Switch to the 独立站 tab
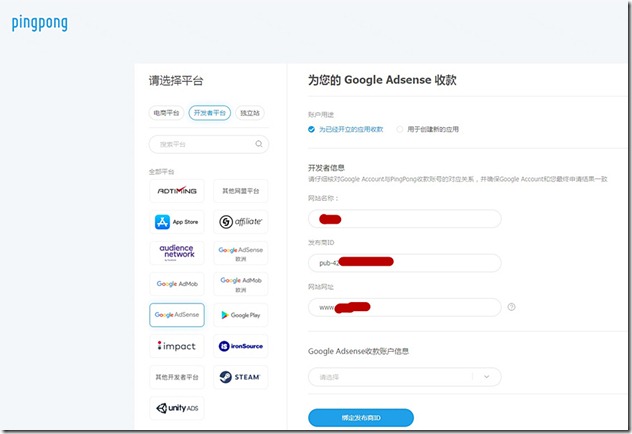Screen dimensions: 632x434 click(250, 113)
